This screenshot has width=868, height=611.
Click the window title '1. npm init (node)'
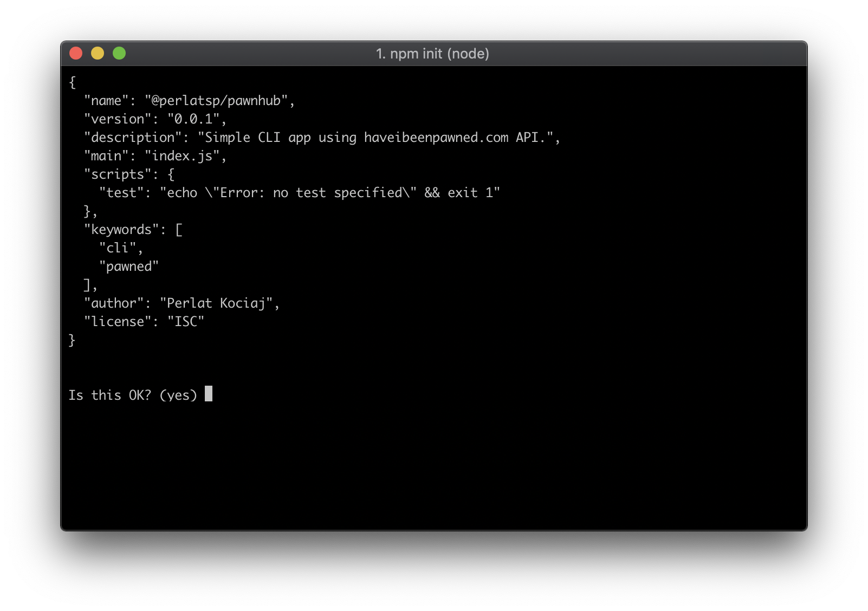[x=432, y=54]
